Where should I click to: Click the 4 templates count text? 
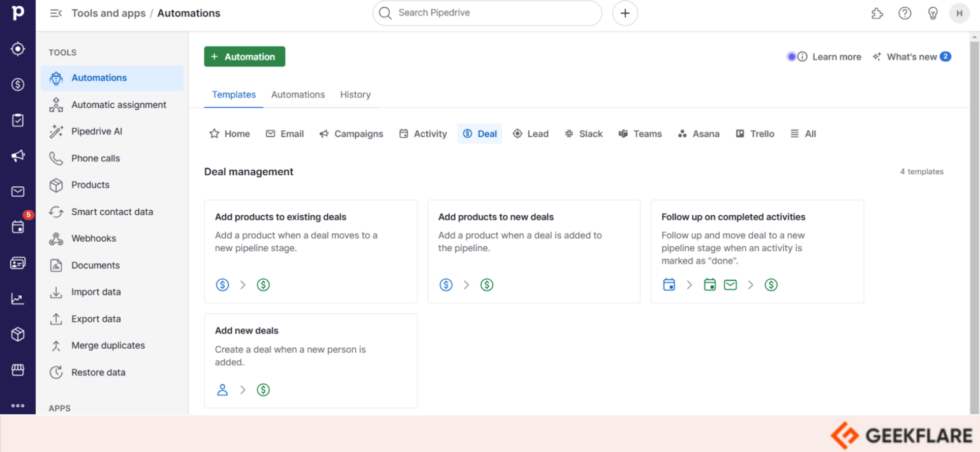pos(921,171)
